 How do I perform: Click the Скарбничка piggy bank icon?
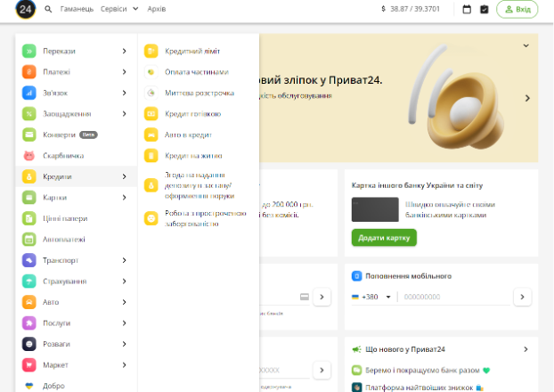click(29, 156)
